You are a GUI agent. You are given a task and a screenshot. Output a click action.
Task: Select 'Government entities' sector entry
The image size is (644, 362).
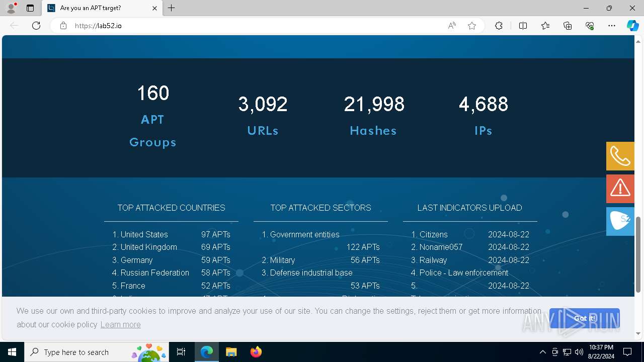pos(304,234)
